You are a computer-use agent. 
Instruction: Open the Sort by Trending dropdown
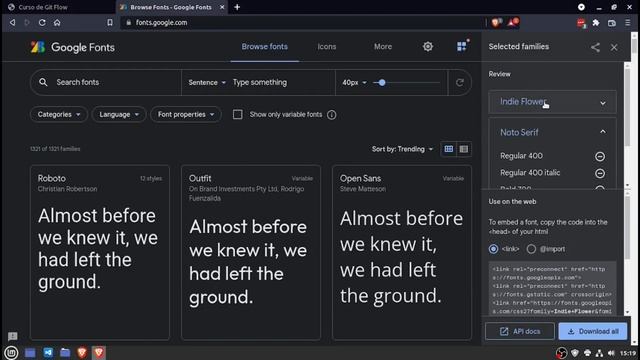point(402,149)
